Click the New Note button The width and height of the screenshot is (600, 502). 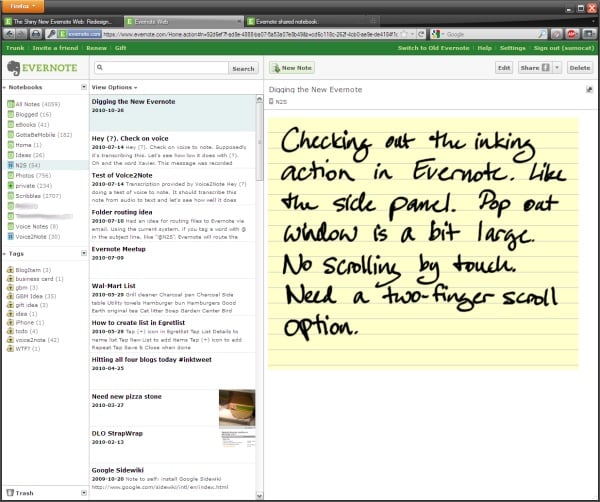(x=292, y=68)
